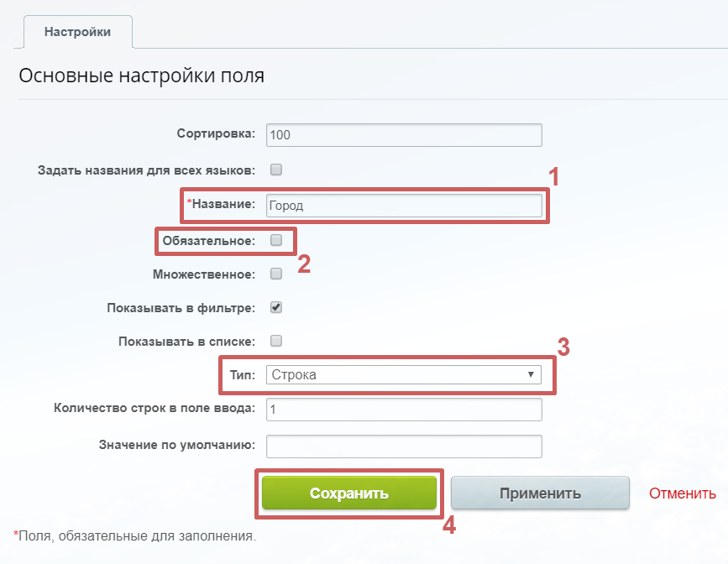728x564 pixels.
Task: Uncheck the 'Показывать в фильтре' checkbox
Action: [276, 307]
